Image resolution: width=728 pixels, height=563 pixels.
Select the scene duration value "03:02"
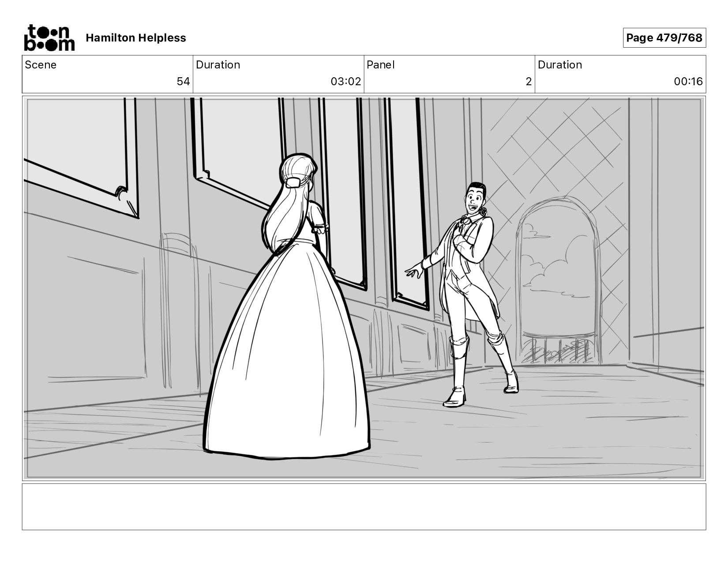point(346,82)
